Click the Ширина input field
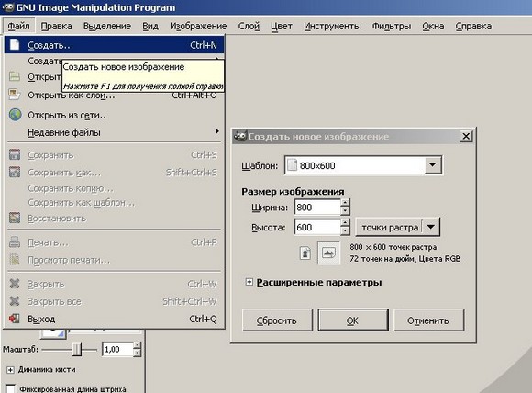The width and height of the screenshot is (532, 393). pyautogui.click(x=317, y=207)
